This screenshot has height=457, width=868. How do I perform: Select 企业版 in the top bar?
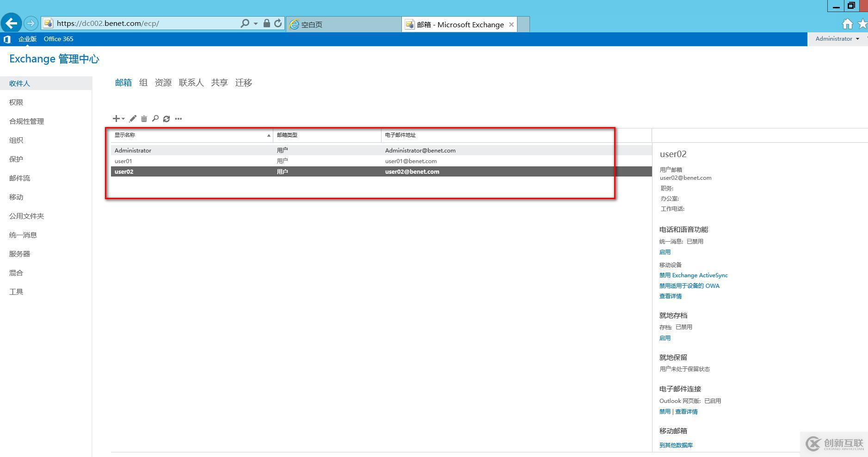(27, 39)
